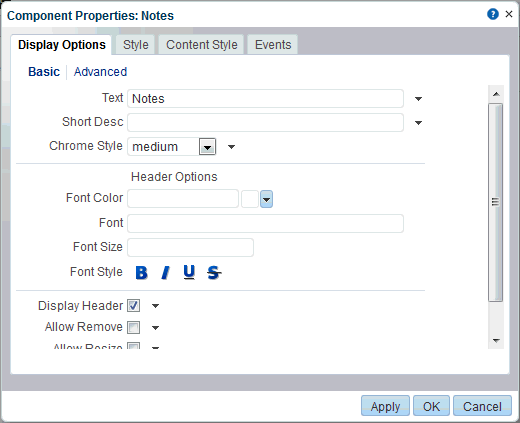
Task: Toggle Underline font style icon
Action: pyautogui.click(x=189, y=272)
